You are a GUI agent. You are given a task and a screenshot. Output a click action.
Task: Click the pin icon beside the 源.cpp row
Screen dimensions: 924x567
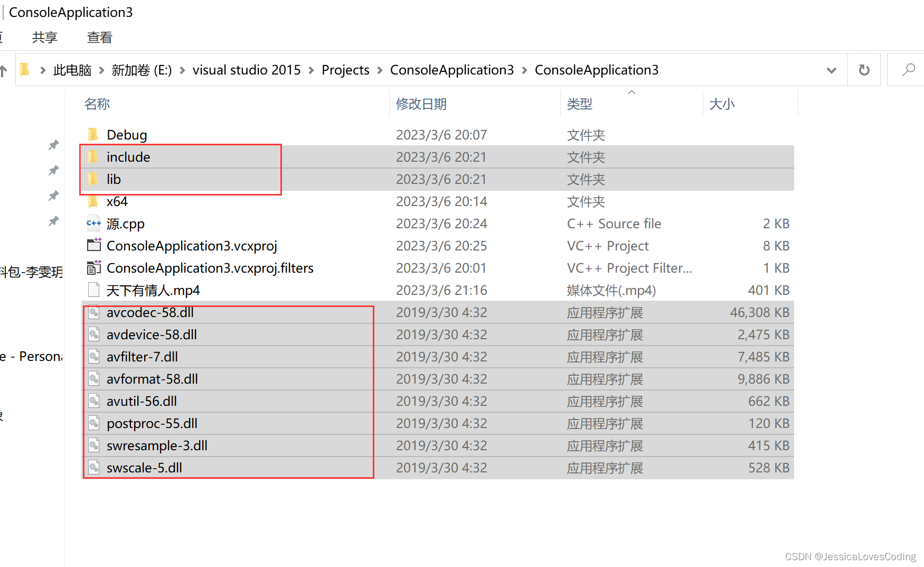point(53,221)
